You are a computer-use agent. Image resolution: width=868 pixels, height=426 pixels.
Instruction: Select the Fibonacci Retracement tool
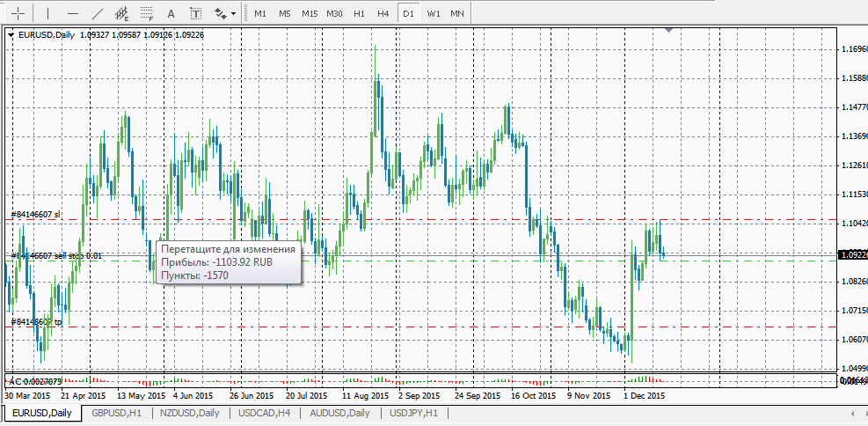coord(146,13)
